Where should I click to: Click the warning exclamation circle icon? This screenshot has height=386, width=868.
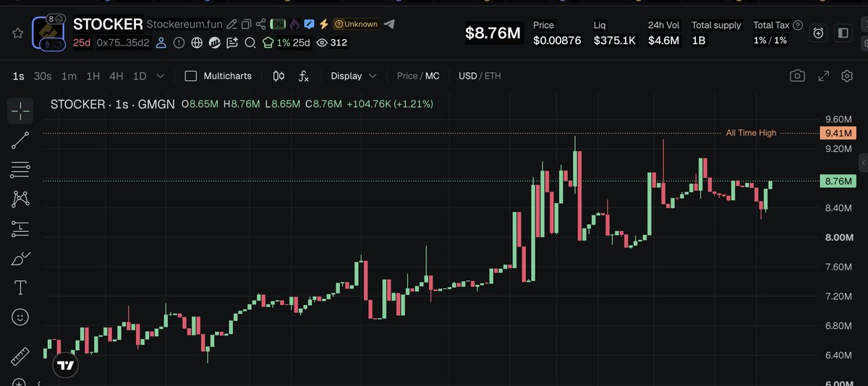[x=179, y=43]
